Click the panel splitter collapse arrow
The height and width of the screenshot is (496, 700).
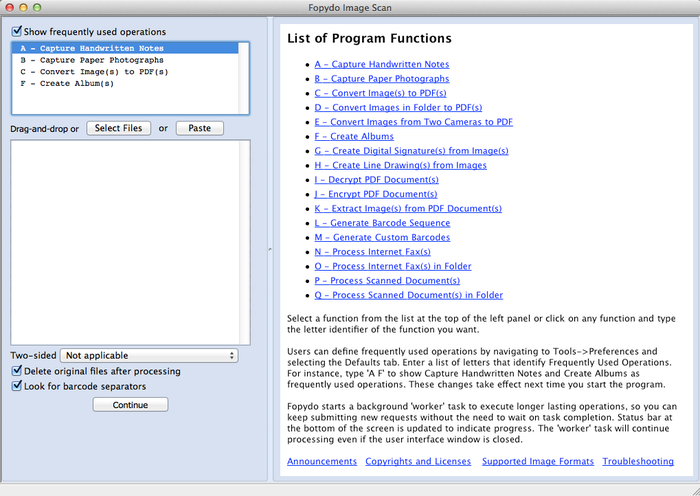pyautogui.click(x=270, y=249)
